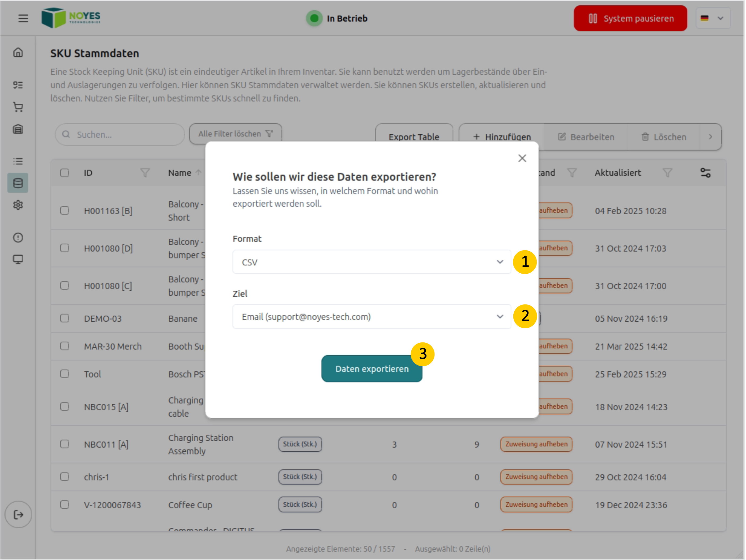This screenshot has width=746, height=560.
Task: Open the task checklist sidebar icon
Action: tap(18, 85)
